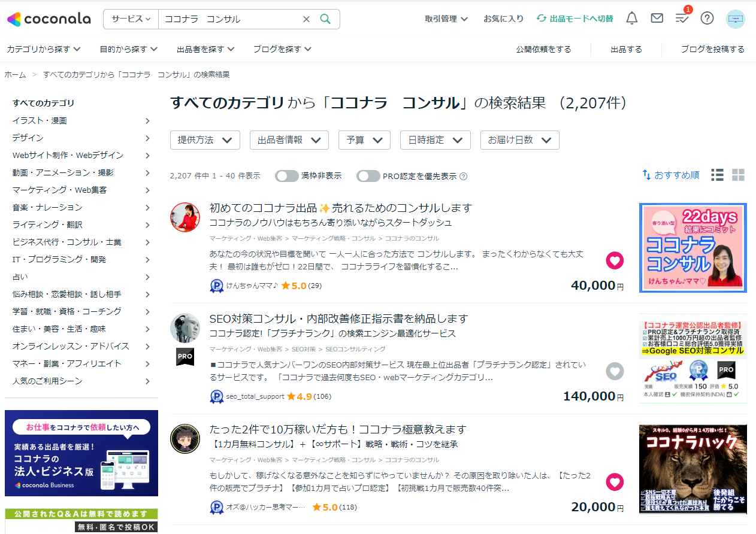
Task: Expand 出品者を探す menu
Action: coord(205,49)
